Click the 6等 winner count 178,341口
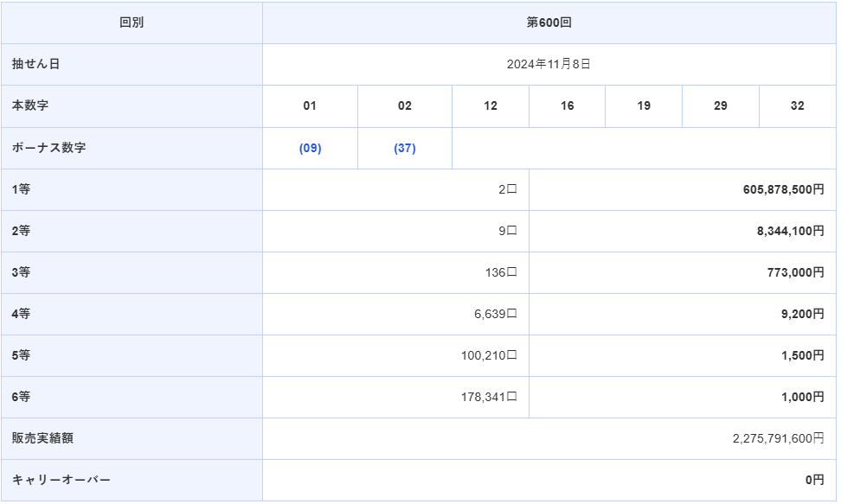The height and width of the screenshot is (504, 841). (x=489, y=398)
